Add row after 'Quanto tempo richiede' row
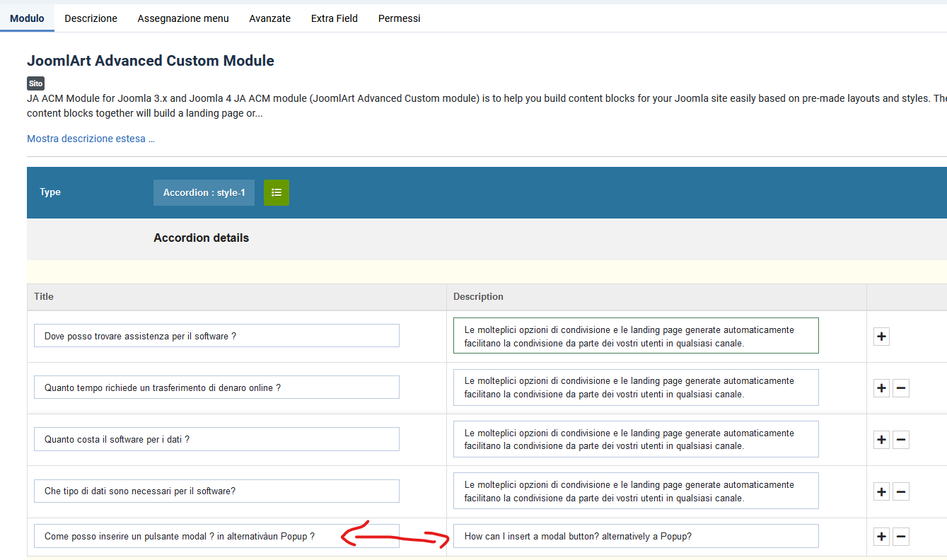This screenshot has height=560, width=947. click(x=881, y=388)
